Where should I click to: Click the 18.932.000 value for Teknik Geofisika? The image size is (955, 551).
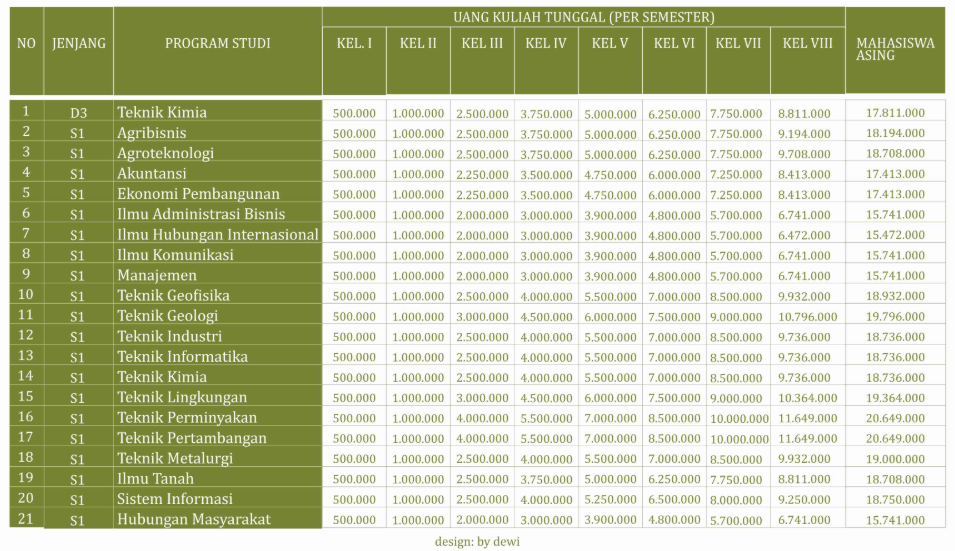(x=895, y=296)
